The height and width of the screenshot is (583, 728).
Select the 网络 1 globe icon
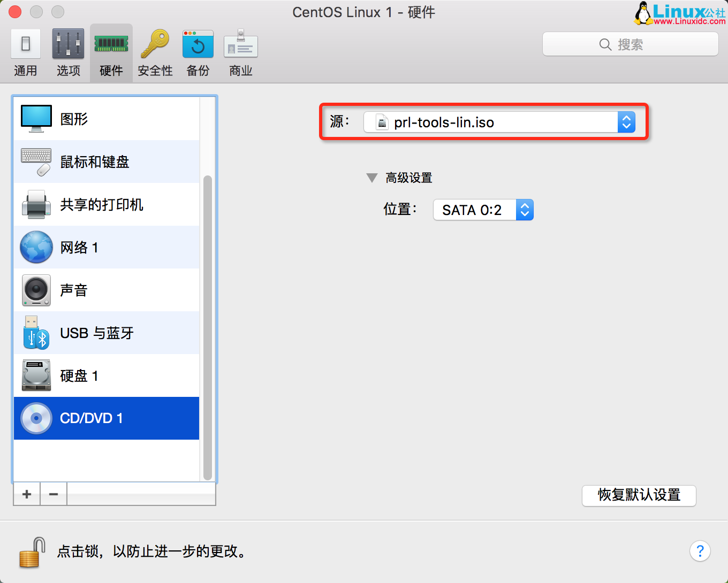tap(36, 247)
